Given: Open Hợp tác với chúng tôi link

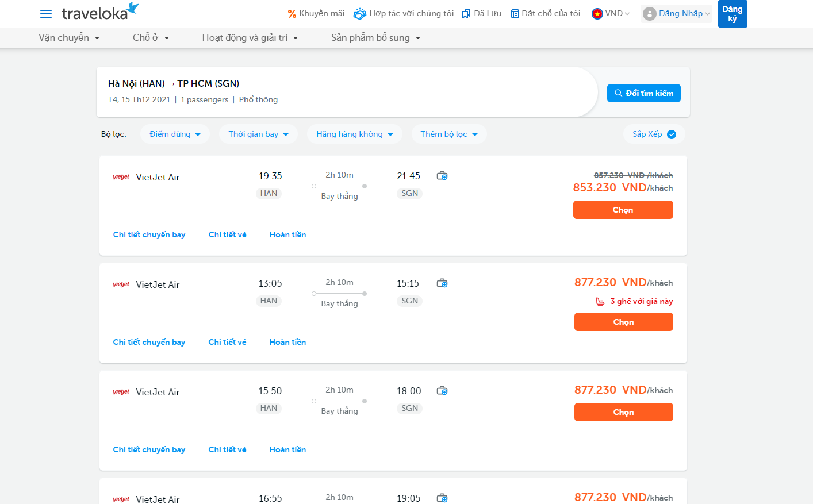Looking at the screenshot, I should click(404, 14).
